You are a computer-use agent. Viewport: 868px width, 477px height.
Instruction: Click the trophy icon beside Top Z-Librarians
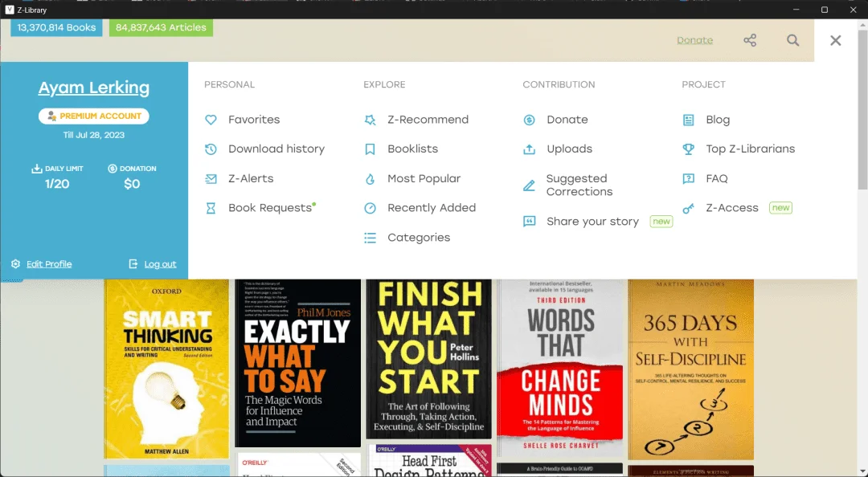click(688, 149)
